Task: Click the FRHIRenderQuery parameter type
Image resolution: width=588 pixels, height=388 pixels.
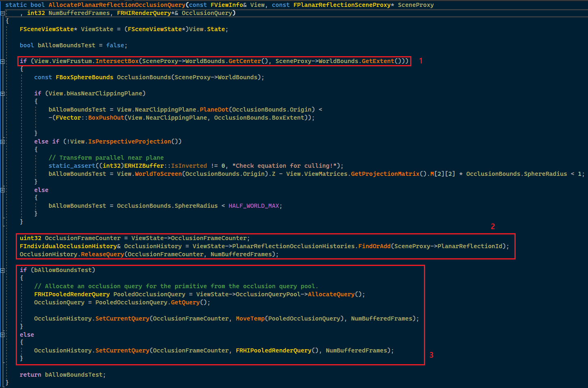Action: click(x=144, y=13)
